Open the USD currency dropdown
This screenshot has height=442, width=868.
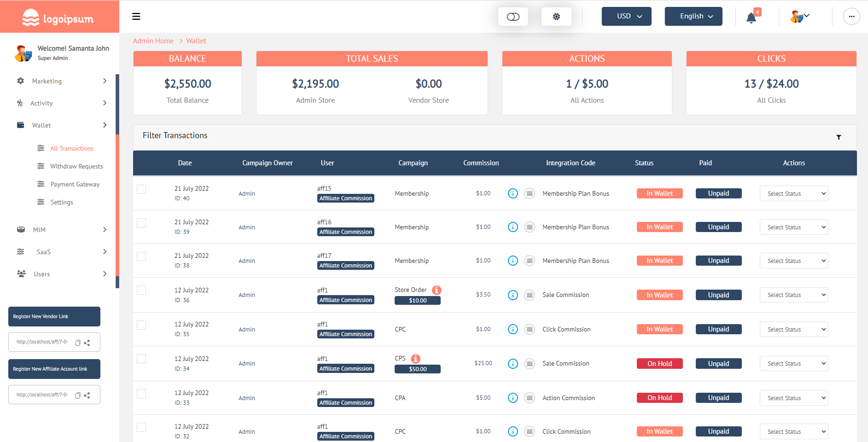pyautogui.click(x=626, y=16)
